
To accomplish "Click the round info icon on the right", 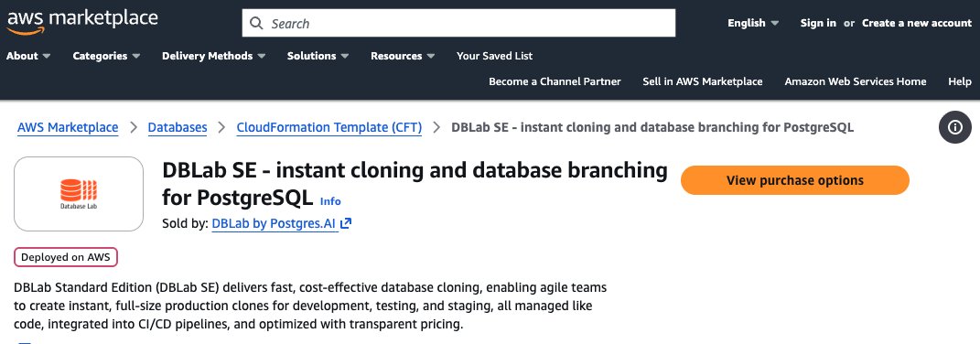I will tap(954, 127).
